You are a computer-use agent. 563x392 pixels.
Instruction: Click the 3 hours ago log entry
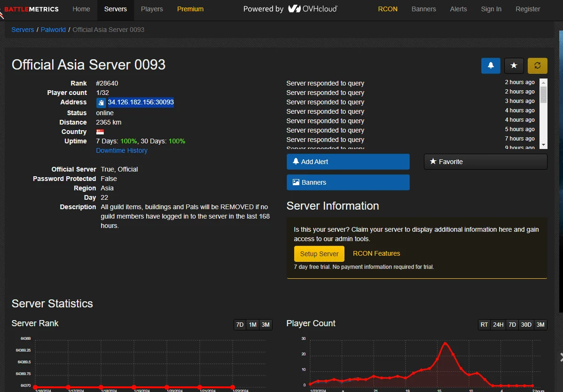520,101
